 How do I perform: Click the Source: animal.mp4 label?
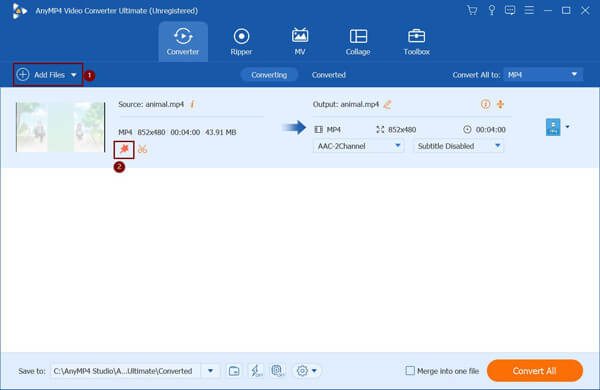tap(151, 104)
